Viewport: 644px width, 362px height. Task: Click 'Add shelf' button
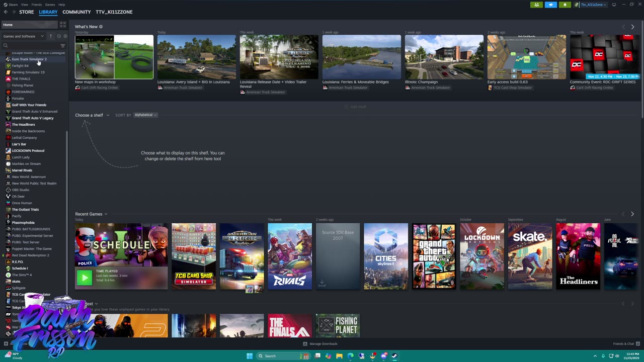click(x=356, y=107)
